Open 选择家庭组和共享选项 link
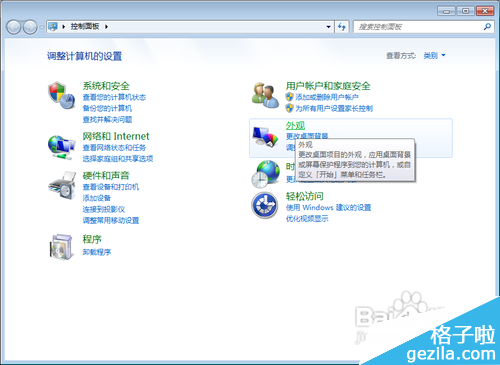The width and height of the screenshot is (500, 365). coord(118,158)
